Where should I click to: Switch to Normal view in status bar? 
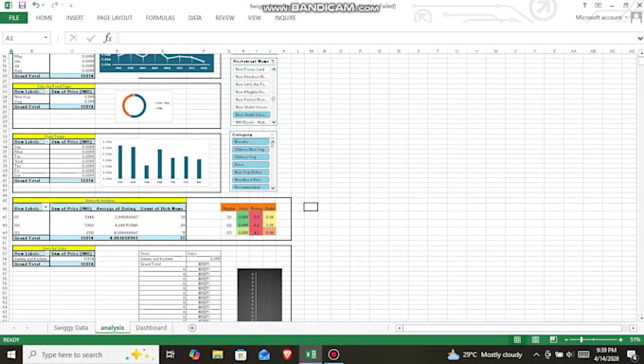517,339
